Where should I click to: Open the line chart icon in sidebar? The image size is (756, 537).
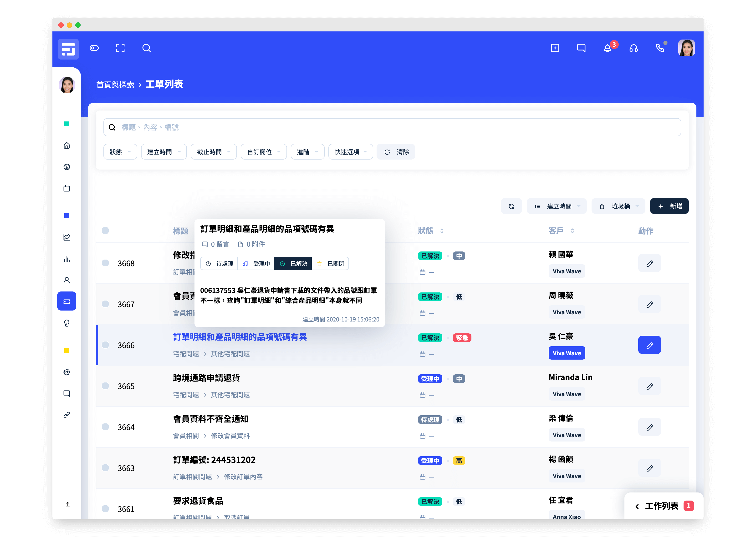click(x=67, y=237)
